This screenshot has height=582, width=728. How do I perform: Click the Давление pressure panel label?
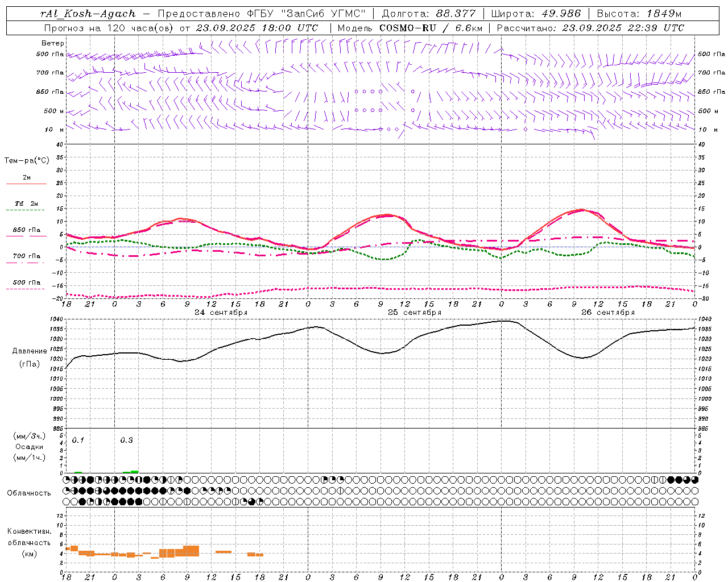point(30,351)
